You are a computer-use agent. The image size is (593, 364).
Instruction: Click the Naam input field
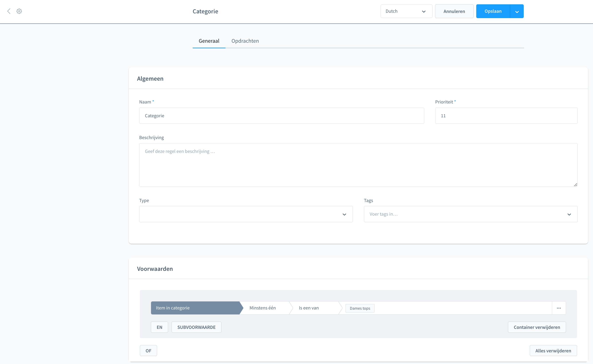tap(281, 116)
